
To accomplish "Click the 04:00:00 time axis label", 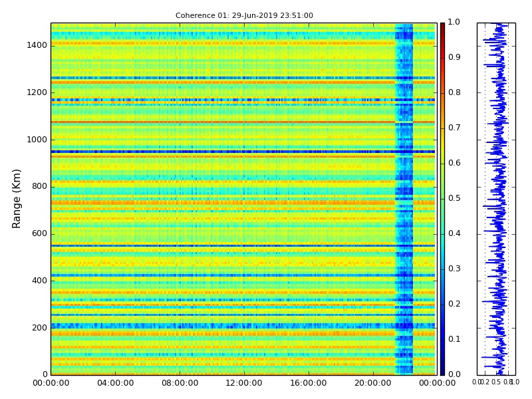I will 115,383.
